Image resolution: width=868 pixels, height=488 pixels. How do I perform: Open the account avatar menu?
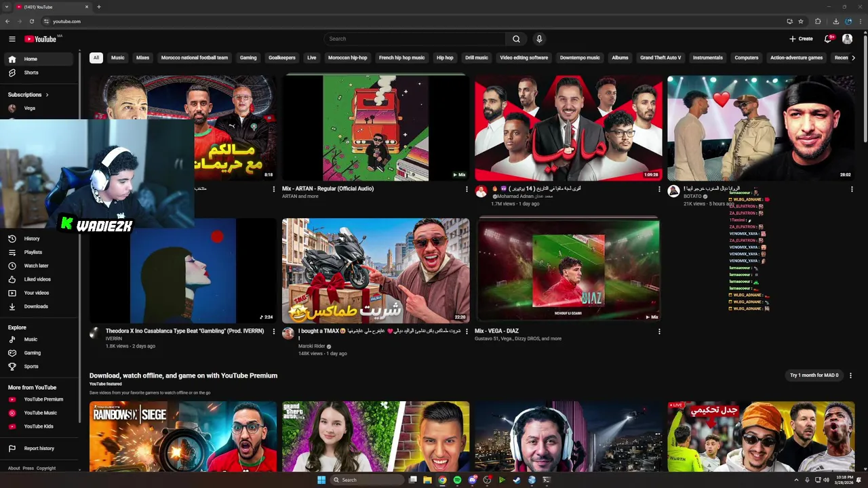(x=847, y=39)
